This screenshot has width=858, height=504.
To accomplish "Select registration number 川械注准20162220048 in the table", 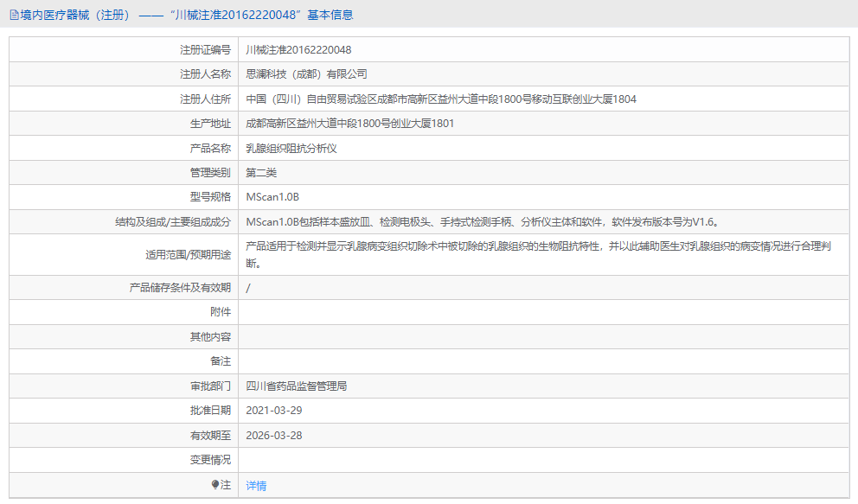I will click(x=298, y=49).
